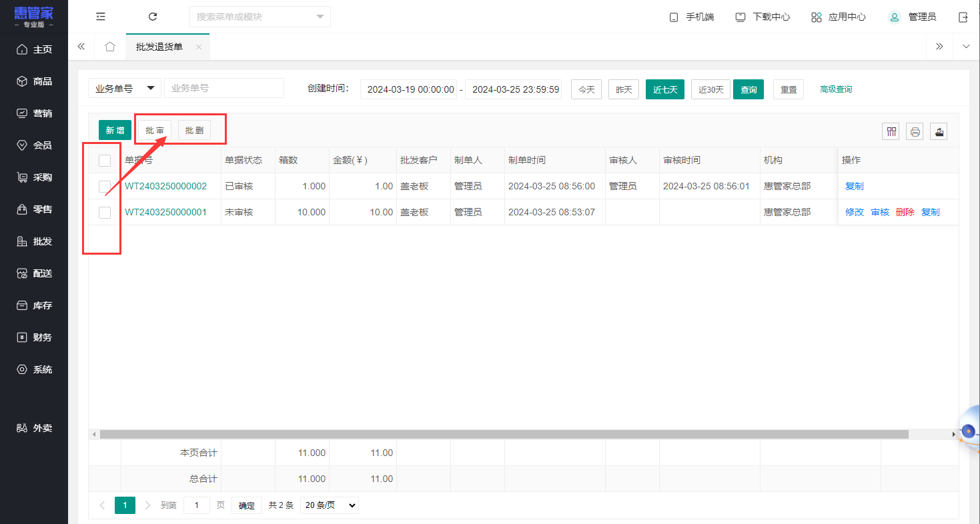Screen dimensions: 980x524
Task: Go to the previous page arrow
Action: 102,505
